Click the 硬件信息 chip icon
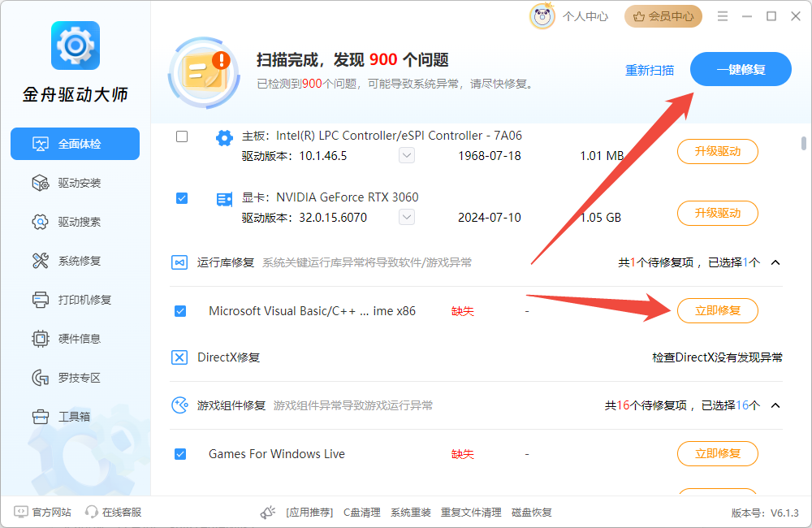 pyautogui.click(x=41, y=339)
